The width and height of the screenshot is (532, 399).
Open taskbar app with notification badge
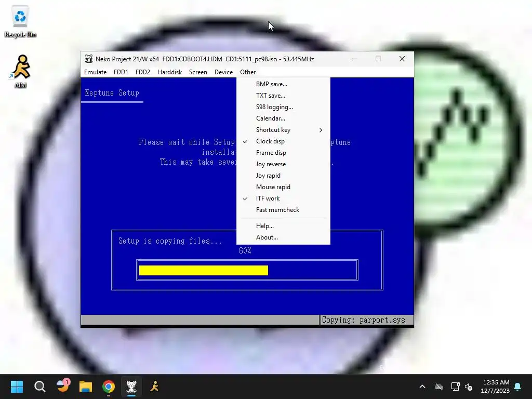(x=63, y=387)
